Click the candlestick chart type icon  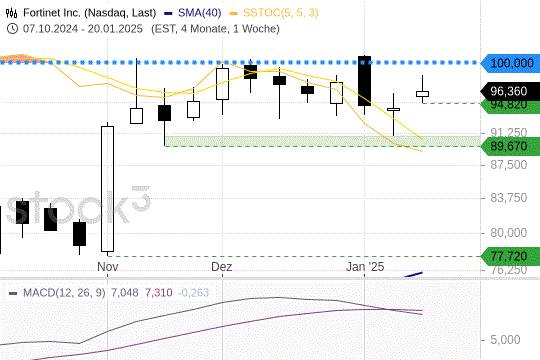point(11,13)
